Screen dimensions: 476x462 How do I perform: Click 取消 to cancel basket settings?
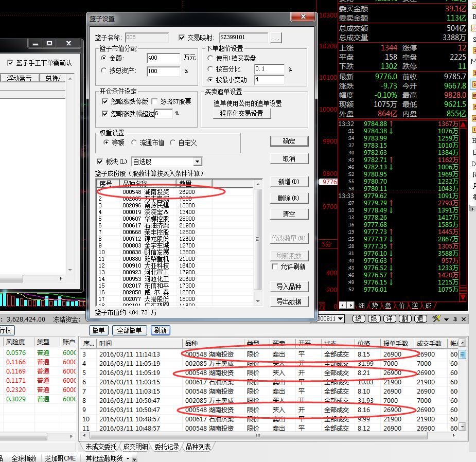(289, 159)
